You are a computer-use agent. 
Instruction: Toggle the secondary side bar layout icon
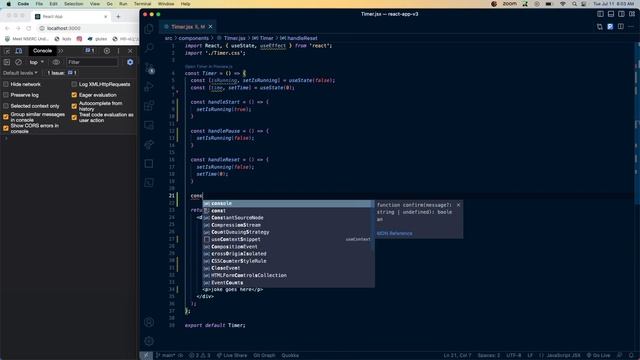tap(621, 14)
